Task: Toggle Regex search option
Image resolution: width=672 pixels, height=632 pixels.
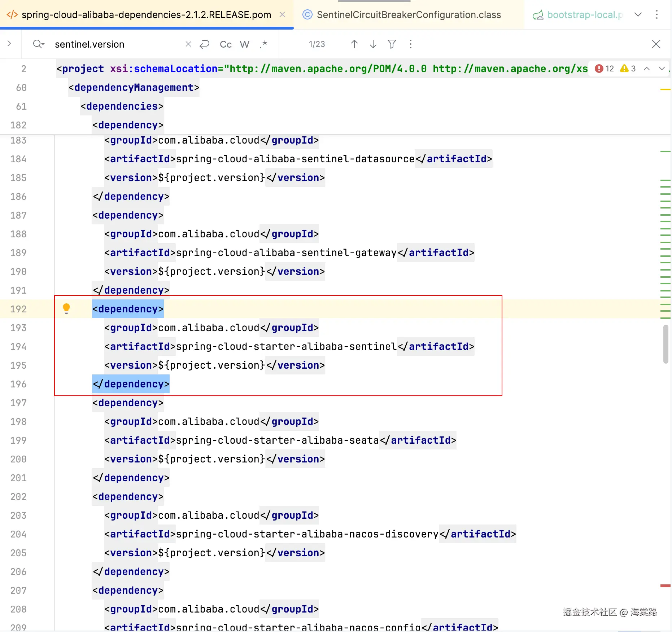Action: (263, 44)
